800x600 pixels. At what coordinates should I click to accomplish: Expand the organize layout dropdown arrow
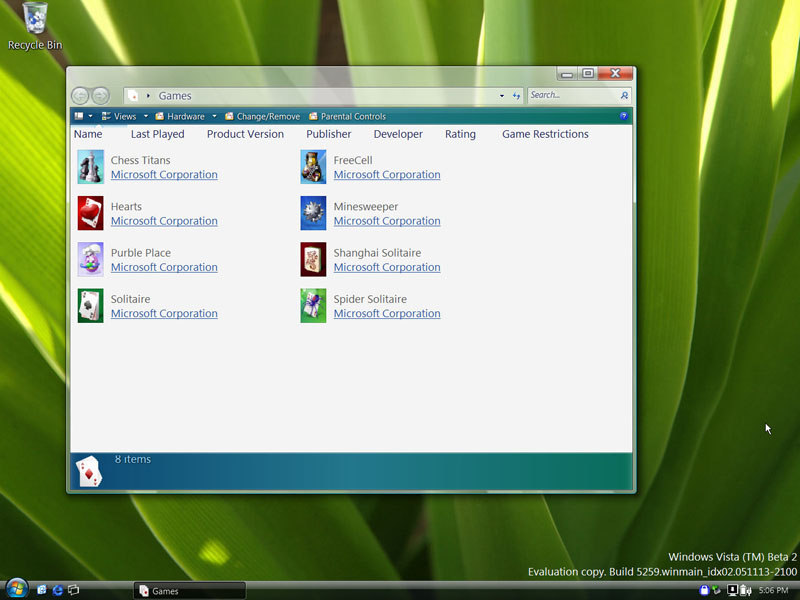tap(90, 116)
